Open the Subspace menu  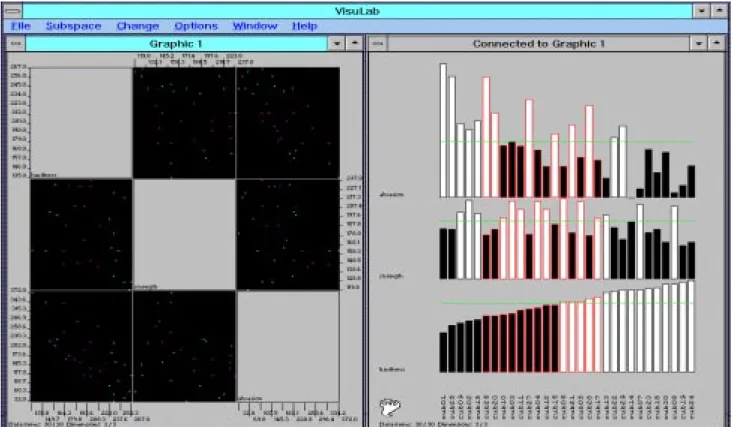click(x=73, y=26)
